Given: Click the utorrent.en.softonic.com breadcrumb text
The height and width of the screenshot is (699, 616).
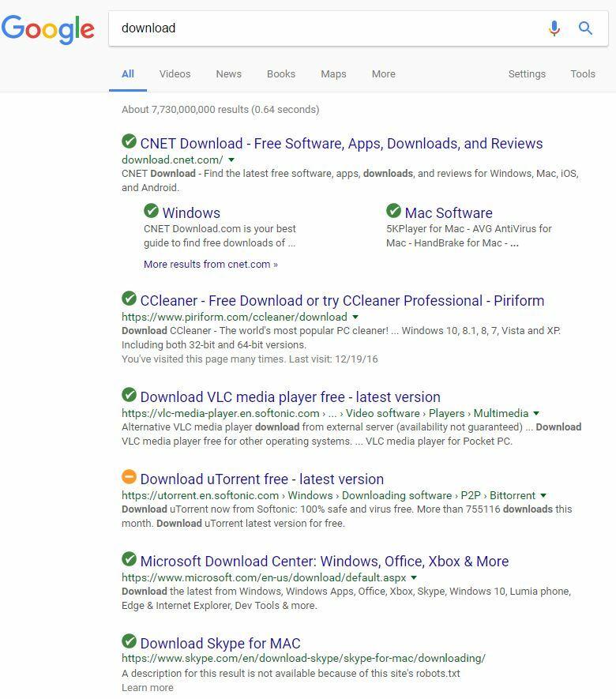Looking at the screenshot, I should coord(329,495).
